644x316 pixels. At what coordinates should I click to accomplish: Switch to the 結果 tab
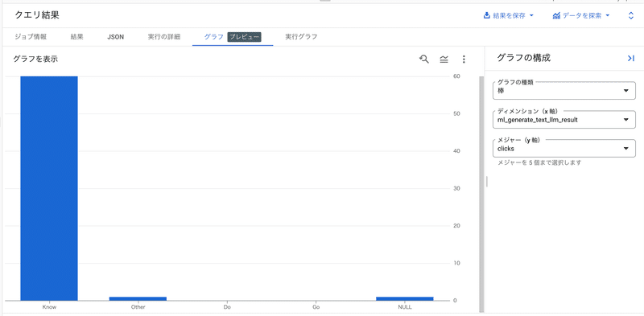76,36
